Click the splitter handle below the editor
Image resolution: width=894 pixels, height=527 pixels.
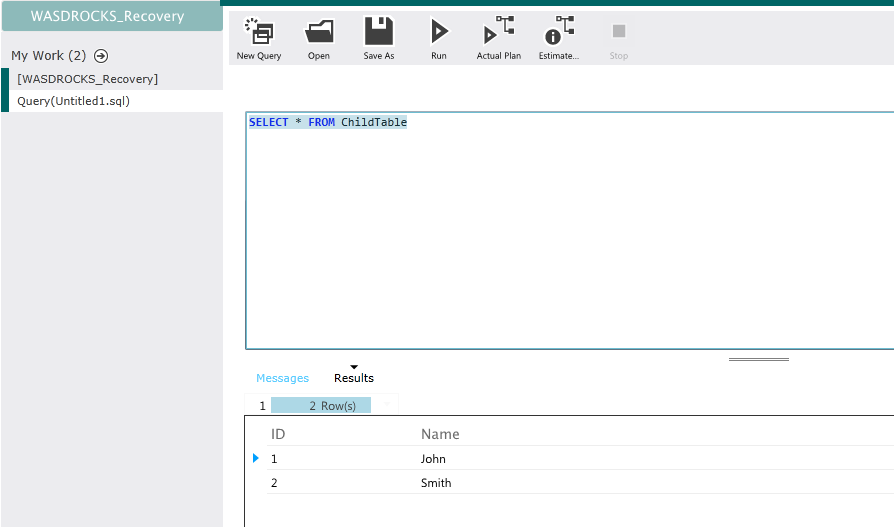pyautogui.click(x=758, y=359)
